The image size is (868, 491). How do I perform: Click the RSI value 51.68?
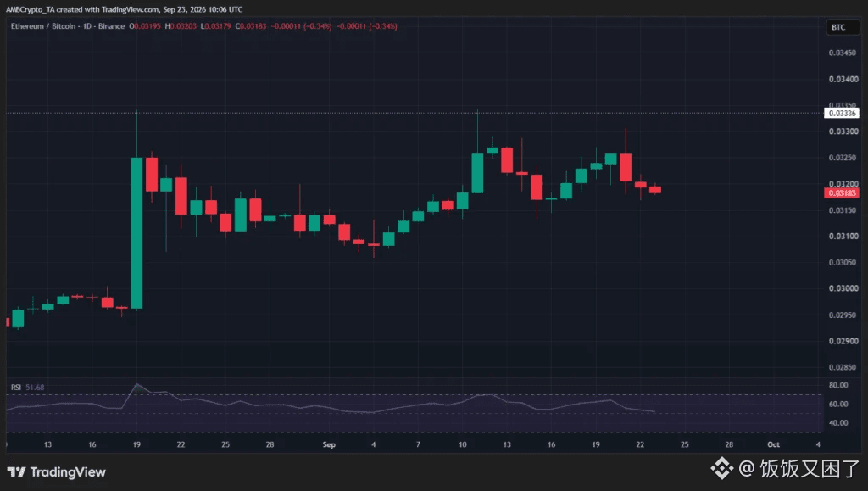pos(35,387)
